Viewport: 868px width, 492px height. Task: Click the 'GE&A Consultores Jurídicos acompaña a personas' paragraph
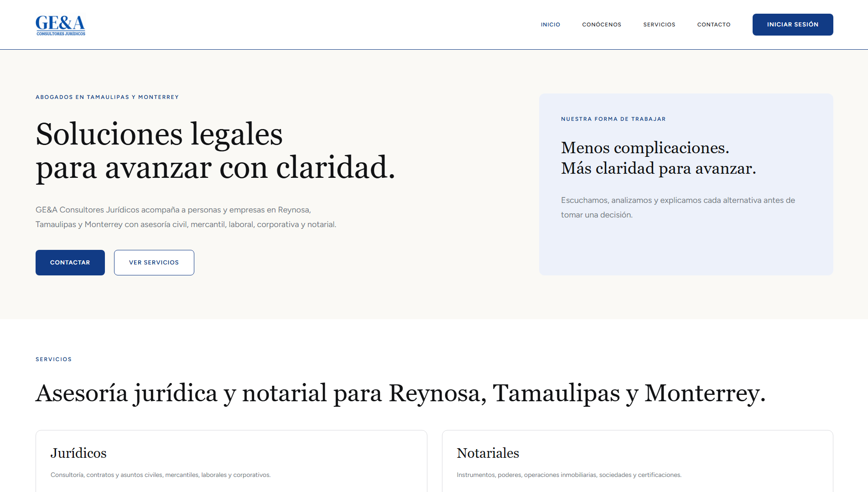pyautogui.click(x=186, y=217)
